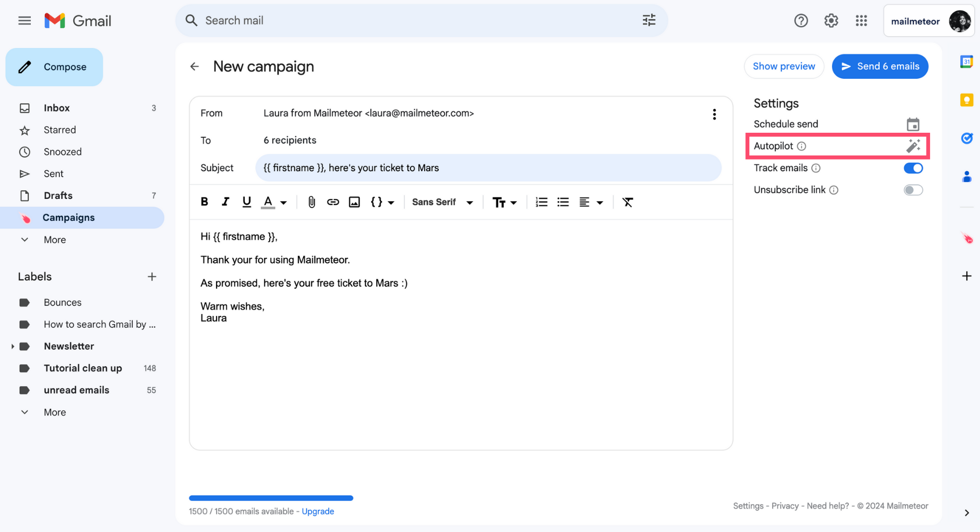Create a new label with the plus icon
Image resolution: width=980 pixels, height=532 pixels.
[151, 277]
